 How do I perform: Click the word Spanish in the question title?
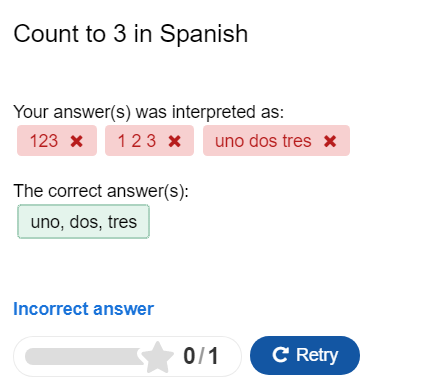coord(204,35)
